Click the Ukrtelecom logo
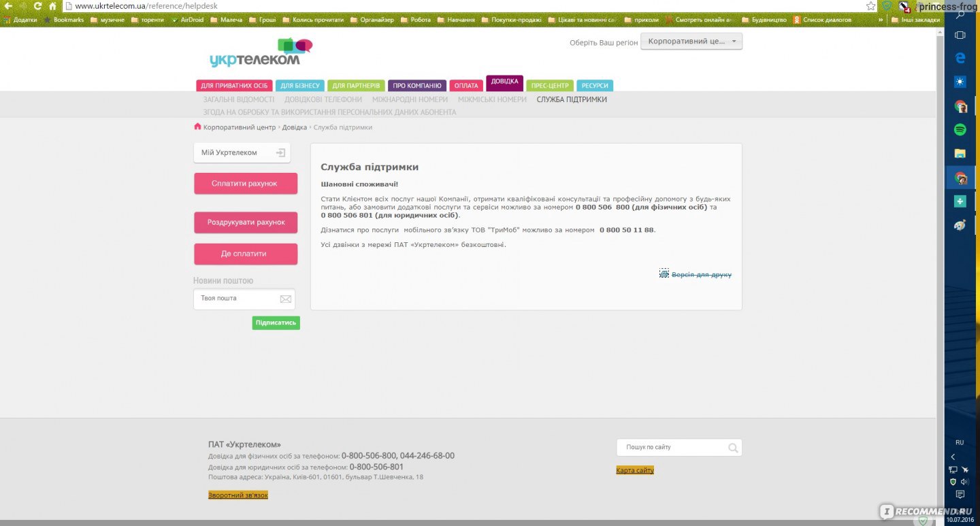Image resolution: width=980 pixels, height=526 pixels. (x=261, y=52)
